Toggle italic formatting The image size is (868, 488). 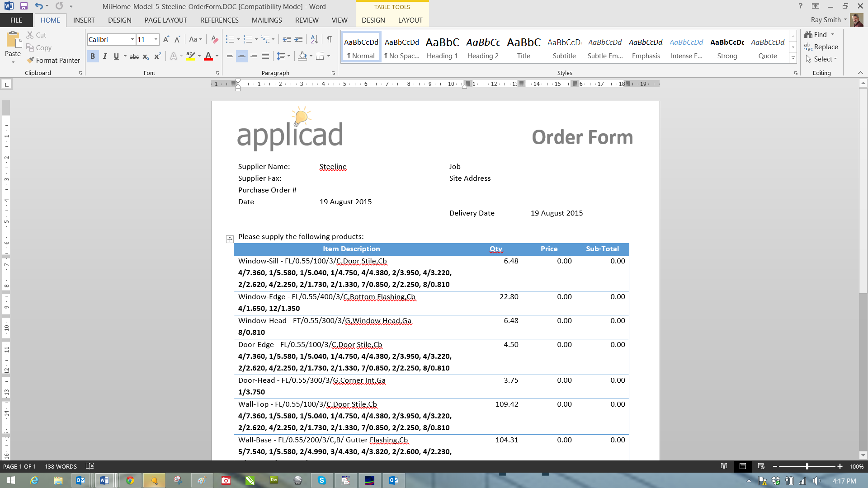[104, 56]
